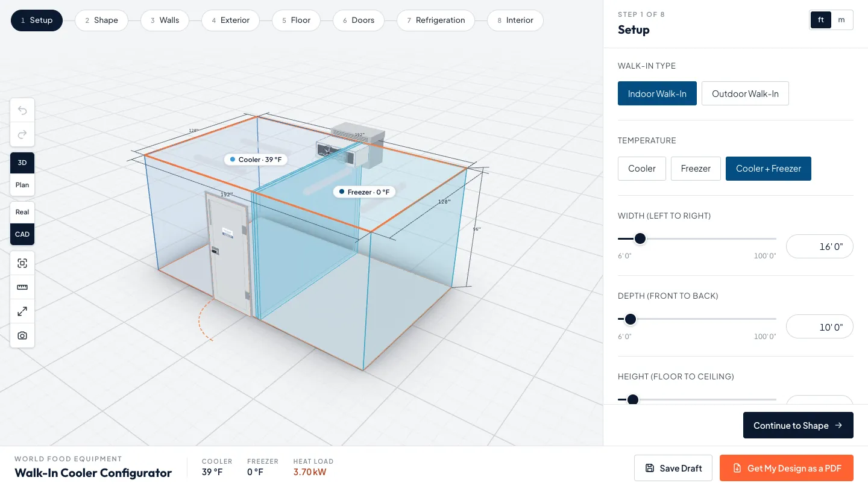Viewport: 868px width, 489px height.
Task: Select Real render style
Action: pos(22,212)
